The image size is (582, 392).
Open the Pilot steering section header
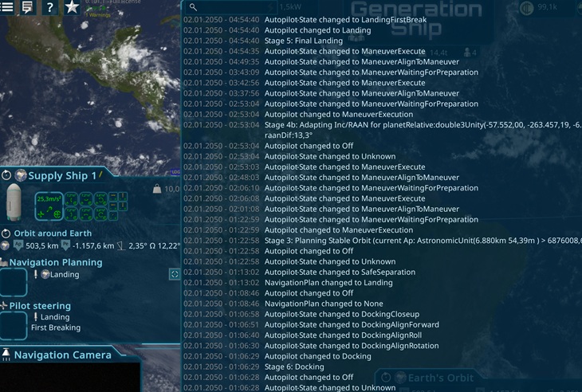[40, 306]
